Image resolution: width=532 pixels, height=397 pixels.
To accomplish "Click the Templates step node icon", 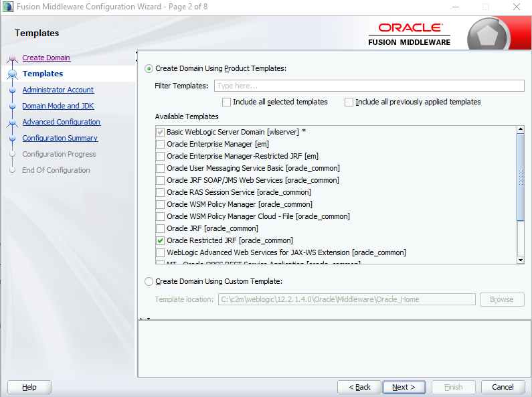I will tap(13, 74).
